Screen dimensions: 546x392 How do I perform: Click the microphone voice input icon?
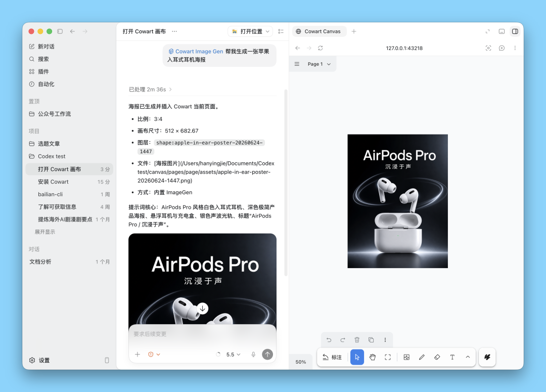253,355
